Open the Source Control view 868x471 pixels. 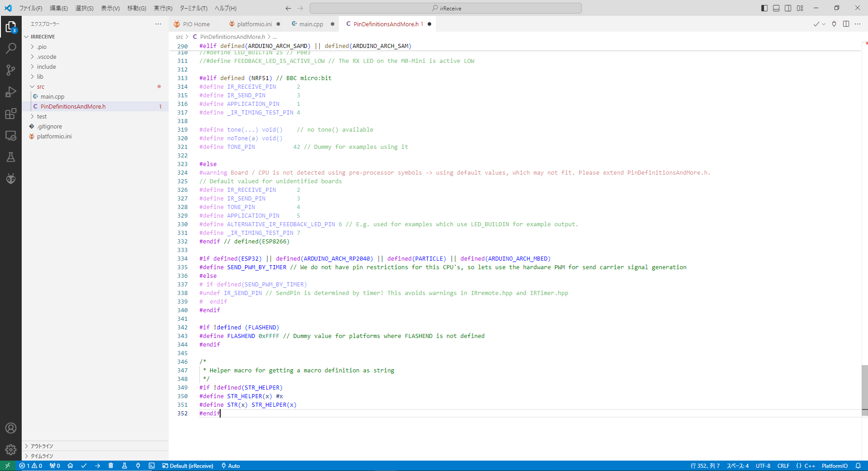tap(11, 70)
